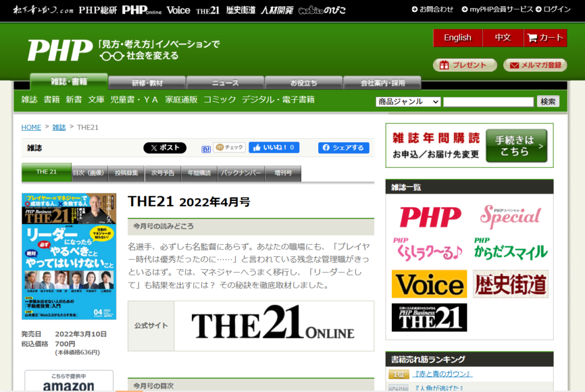Click 歴史街道 logo in top black bar

coord(241,10)
